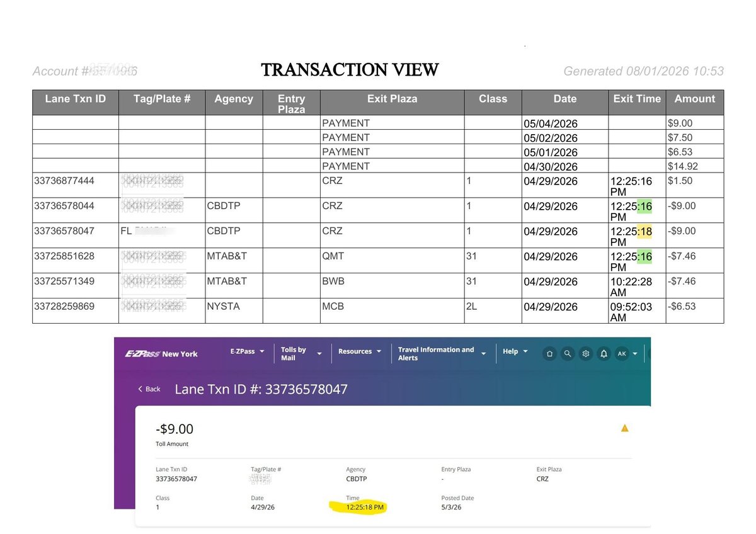The height and width of the screenshot is (534, 756).
Task: Click the E-ZPass New York logo
Action: pyautogui.click(x=161, y=354)
